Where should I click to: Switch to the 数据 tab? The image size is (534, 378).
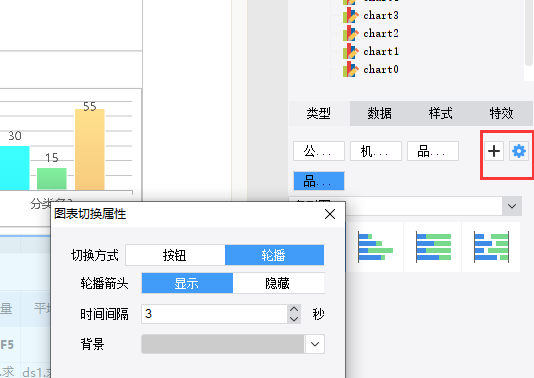380,113
